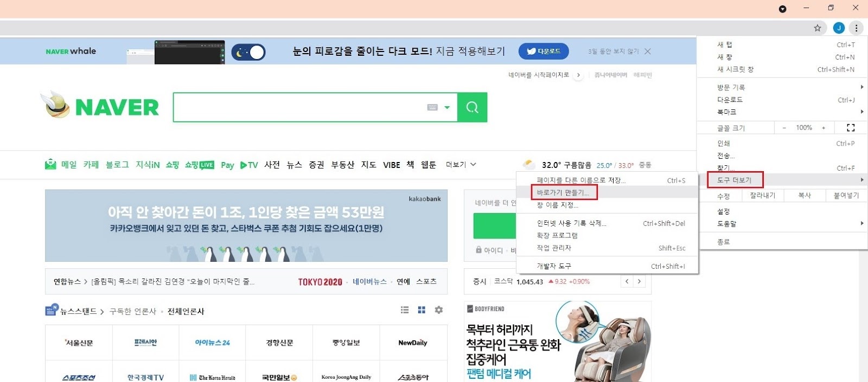868x382 pixels.
Task: Open the on-screen keyboard icon in search box
Action: pyautogui.click(x=432, y=107)
